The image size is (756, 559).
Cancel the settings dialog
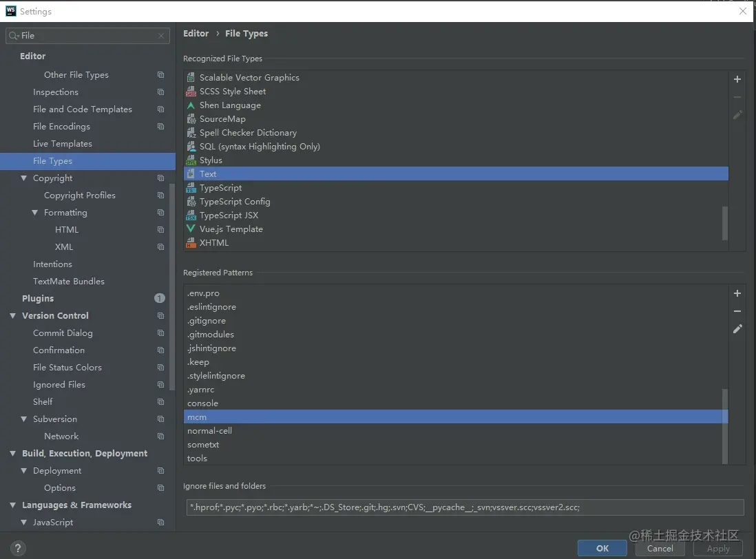pos(660,548)
